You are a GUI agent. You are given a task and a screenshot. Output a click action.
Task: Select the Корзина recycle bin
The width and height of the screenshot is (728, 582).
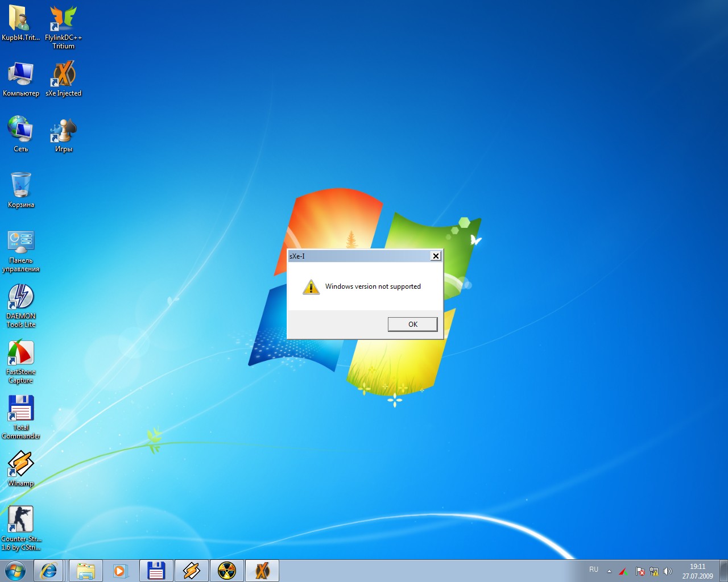point(20,190)
